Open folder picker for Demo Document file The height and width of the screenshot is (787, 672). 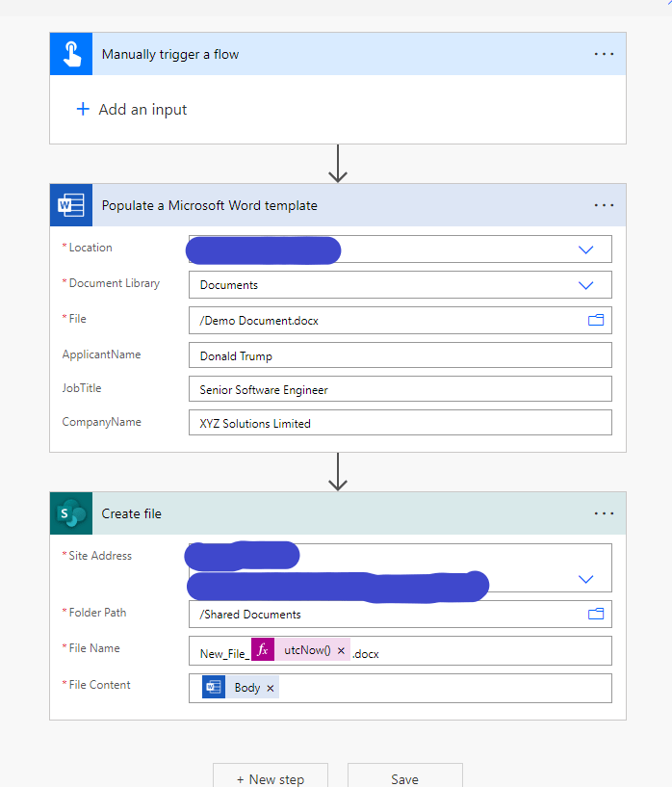[x=595, y=321]
